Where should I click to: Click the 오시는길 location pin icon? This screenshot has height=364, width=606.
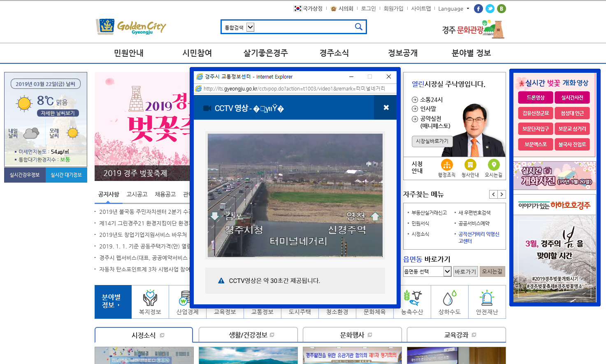(493, 165)
